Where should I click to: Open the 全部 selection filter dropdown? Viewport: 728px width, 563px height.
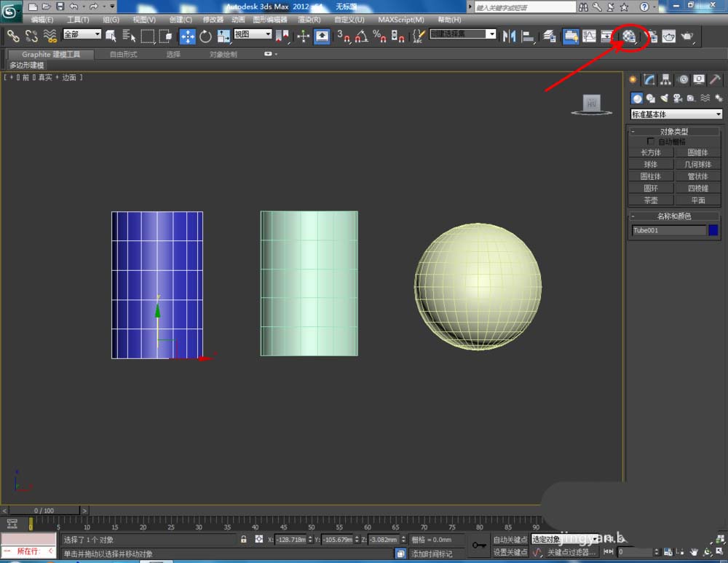coord(82,34)
